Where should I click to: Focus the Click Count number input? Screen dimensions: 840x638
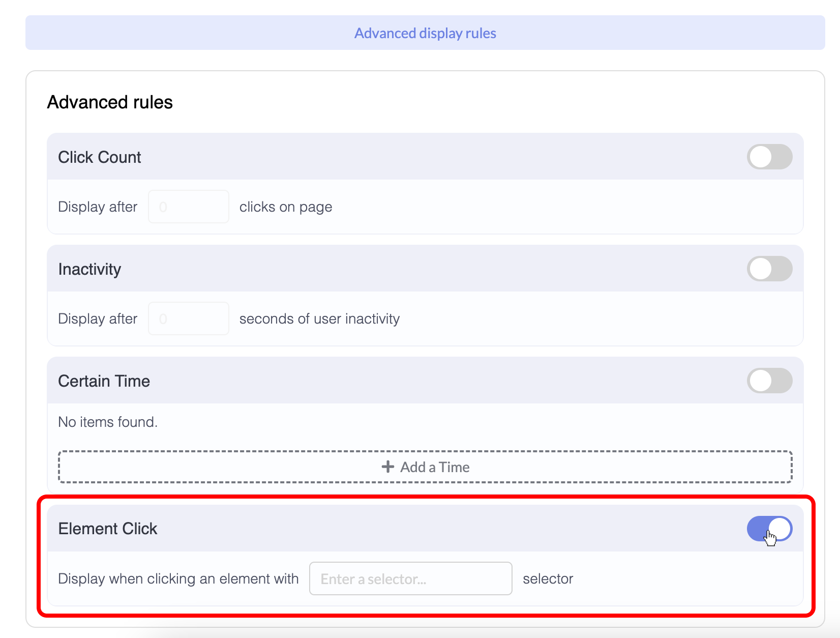[188, 207]
